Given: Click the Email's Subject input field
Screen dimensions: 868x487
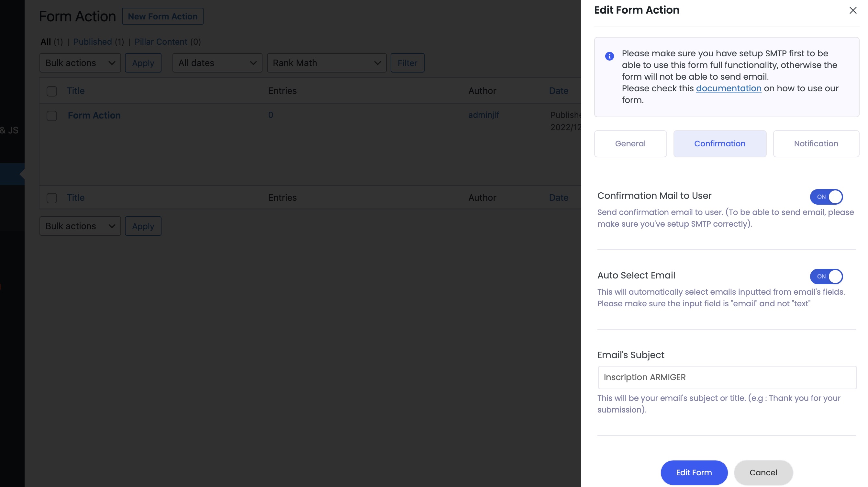Looking at the screenshot, I should [x=727, y=377].
